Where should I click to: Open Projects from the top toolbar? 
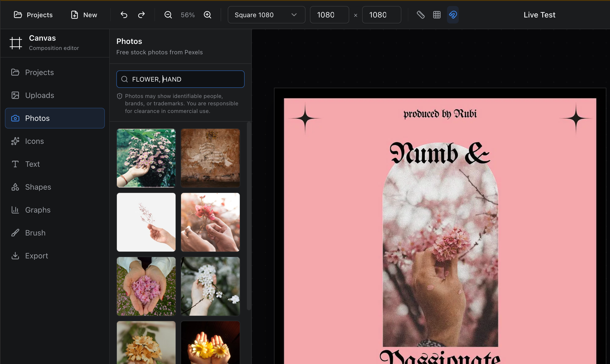pos(33,15)
